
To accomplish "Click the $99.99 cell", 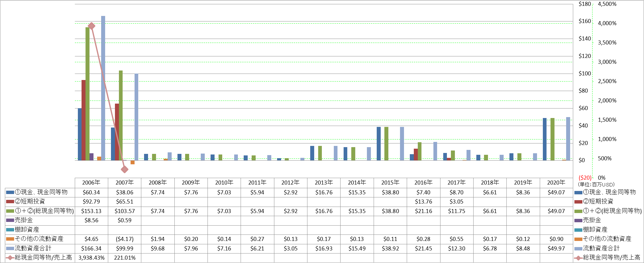I will click(124, 249).
